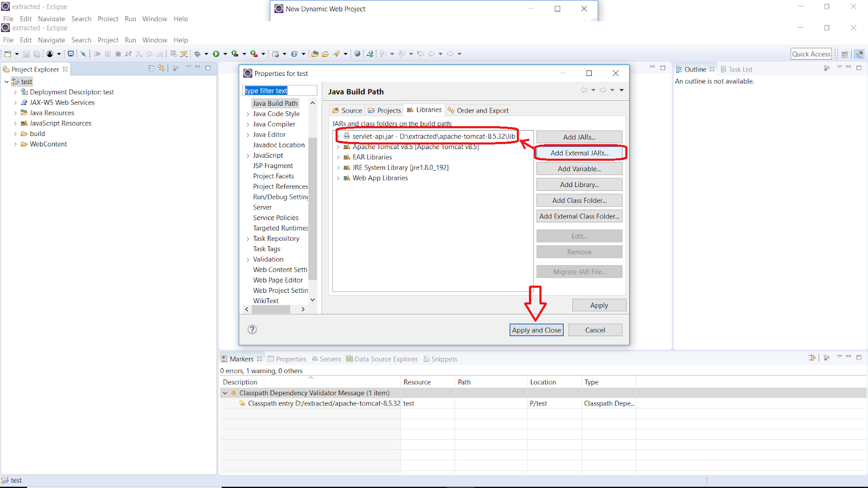Click the Debug bug toolbar icon
Viewport: 868px width, 488px height.
[197, 54]
